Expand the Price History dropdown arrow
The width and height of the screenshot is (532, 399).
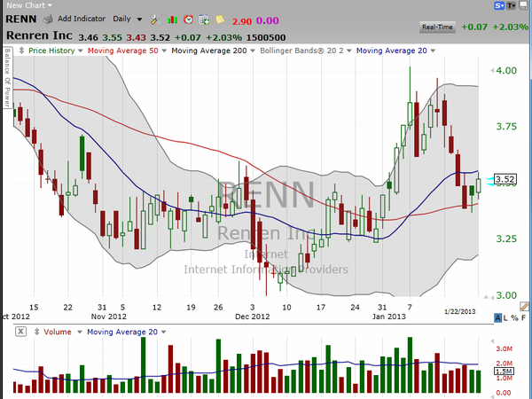coord(80,51)
